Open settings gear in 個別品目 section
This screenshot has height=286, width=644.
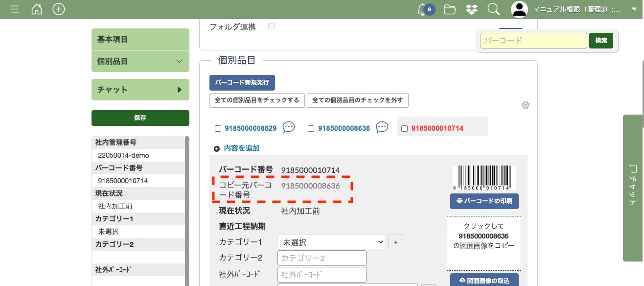click(526, 105)
